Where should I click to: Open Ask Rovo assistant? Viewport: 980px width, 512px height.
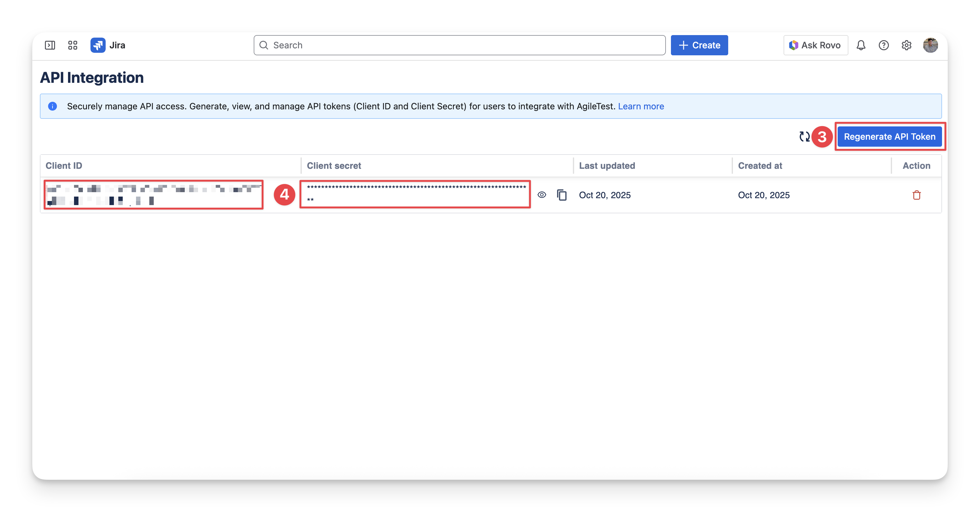(815, 45)
